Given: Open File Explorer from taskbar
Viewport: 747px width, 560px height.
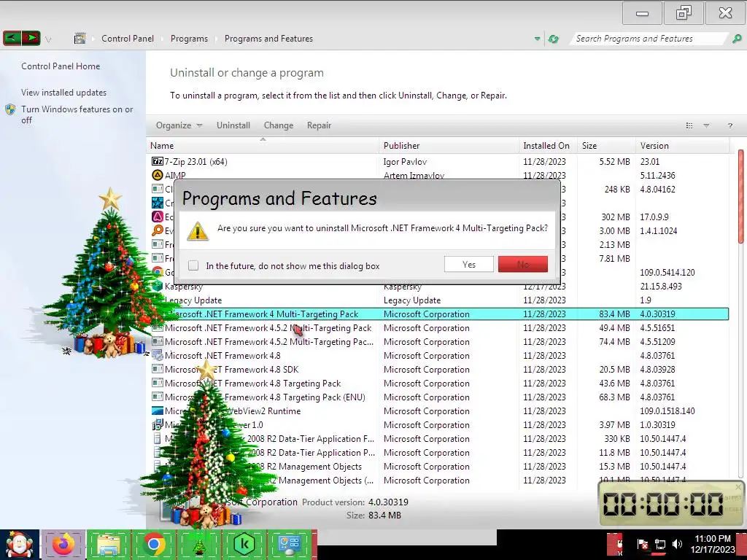Looking at the screenshot, I should (109, 544).
